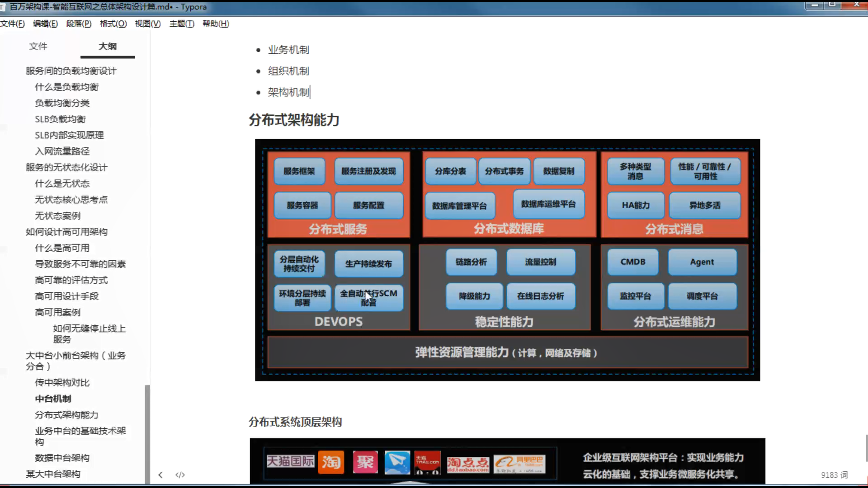Jump to 分布式架构能力 in outline

pyautogui.click(x=66, y=414)
